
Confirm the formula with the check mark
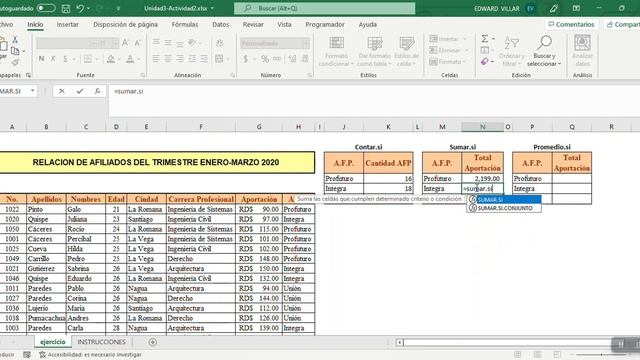click(80, 91)
